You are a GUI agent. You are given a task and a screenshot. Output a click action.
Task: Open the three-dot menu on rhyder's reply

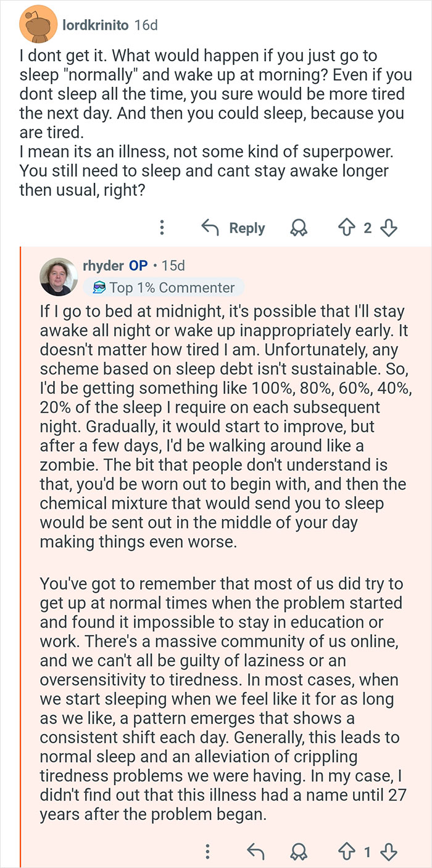coord(207,851)
